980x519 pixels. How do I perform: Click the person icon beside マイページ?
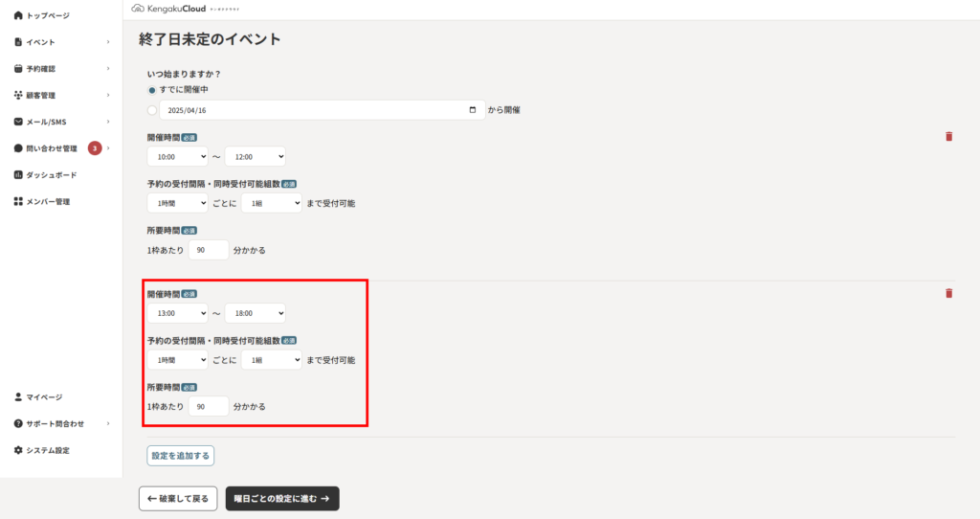point(18,397)
